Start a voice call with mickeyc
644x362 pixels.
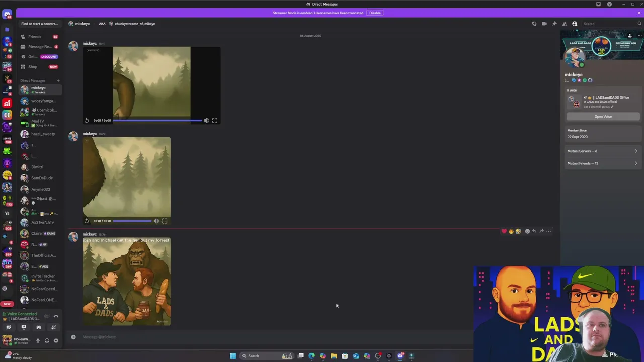[x=534, y=24]
